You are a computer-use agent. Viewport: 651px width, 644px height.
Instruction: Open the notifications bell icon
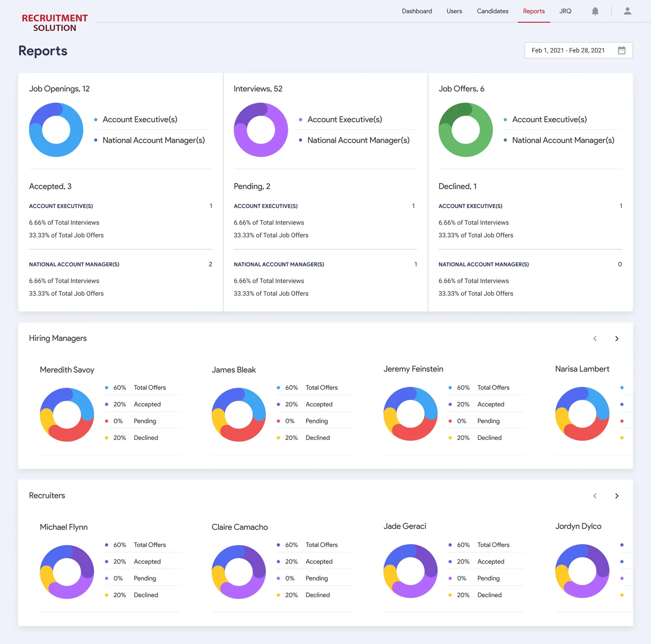(x=595, y=11)
